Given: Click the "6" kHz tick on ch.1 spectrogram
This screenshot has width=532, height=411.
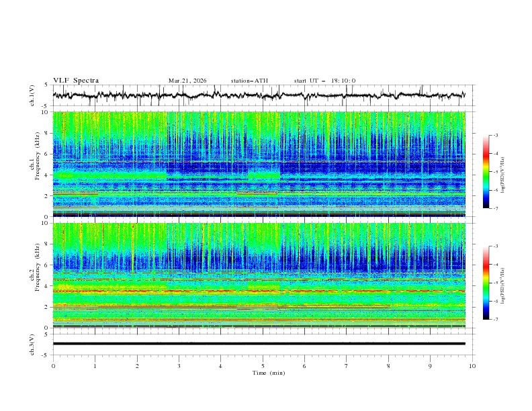Looking at the screenshot, I should click(x=47, y=154).
